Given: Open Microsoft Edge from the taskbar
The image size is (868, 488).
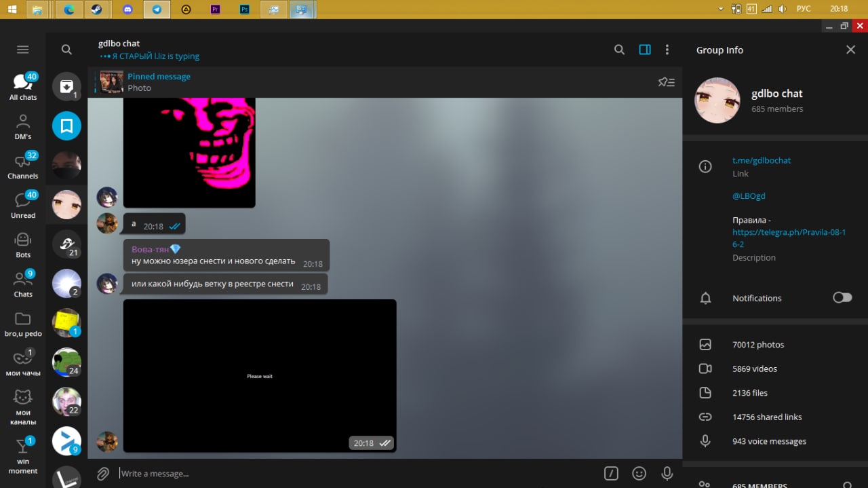Looking at the screenshot, I should pos(68,10).
